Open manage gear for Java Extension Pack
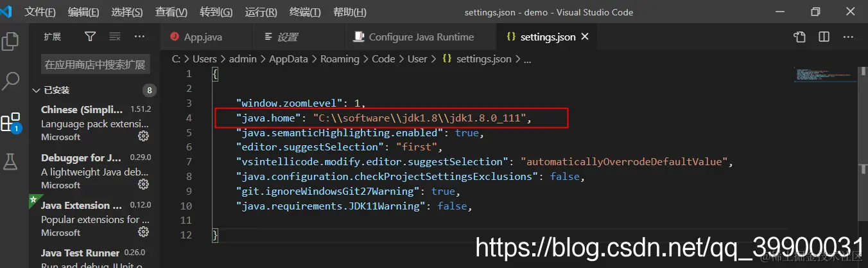The image size is (868, 268). point(144,232)
